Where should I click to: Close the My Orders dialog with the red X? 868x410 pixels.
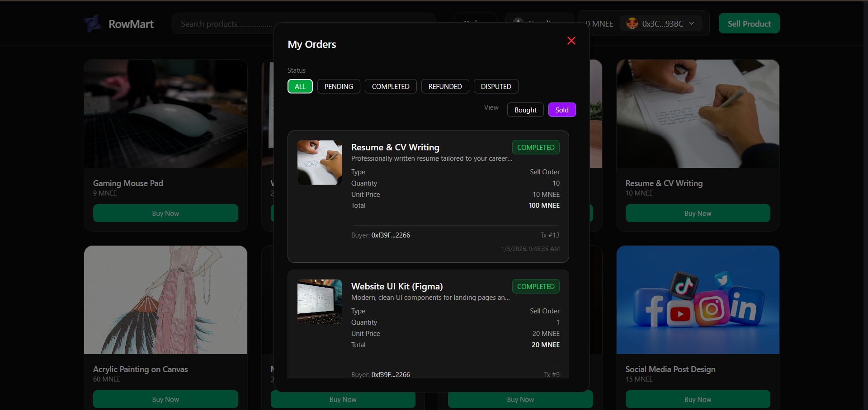click(571, 41)
